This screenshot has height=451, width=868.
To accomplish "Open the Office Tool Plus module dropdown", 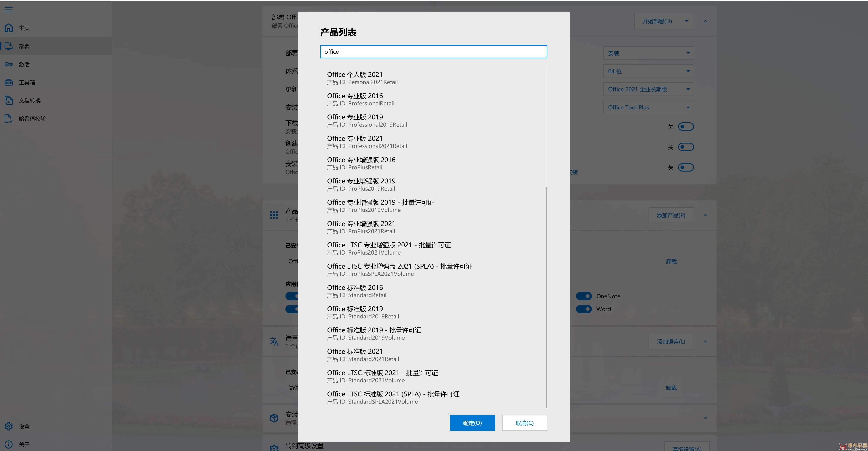I will pyautogui.click(x=648, y=108).
